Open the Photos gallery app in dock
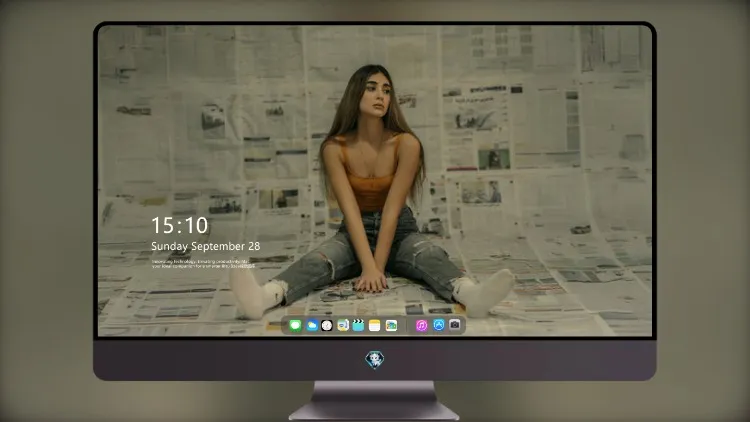The width and height of the screenshot is (750, 422). click(x=391, y=325)
